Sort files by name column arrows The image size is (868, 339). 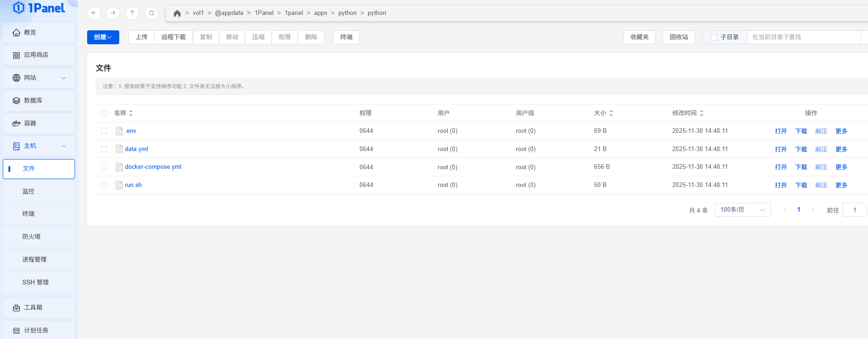click(x=131, y=113)
